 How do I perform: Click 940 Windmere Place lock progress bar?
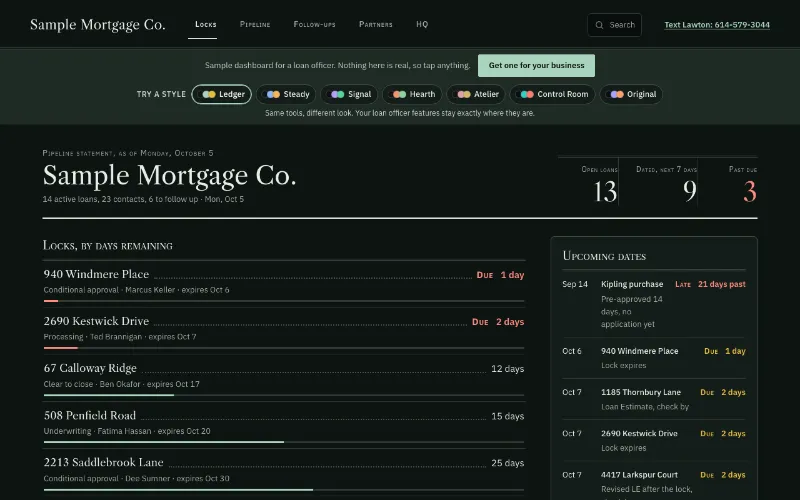click(x=284, y=301)
